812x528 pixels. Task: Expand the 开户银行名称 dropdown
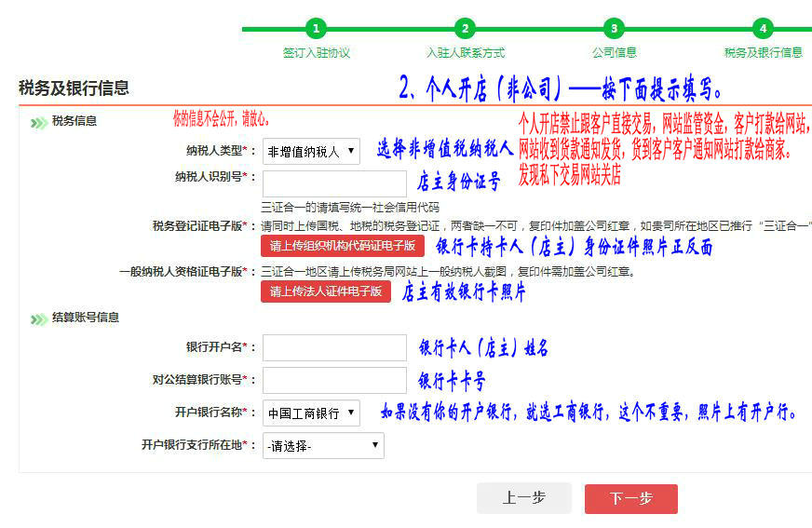[x=311, y=413]
